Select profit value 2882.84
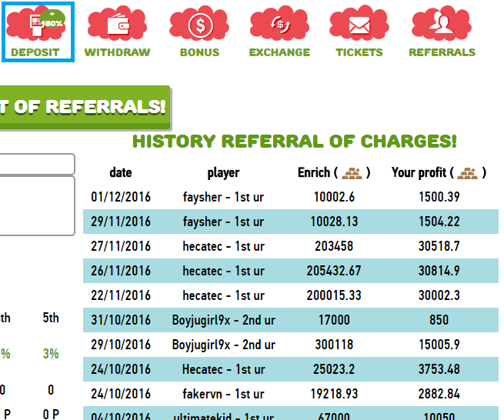Viewport: 504px width, 420px height. click(439, 394)
